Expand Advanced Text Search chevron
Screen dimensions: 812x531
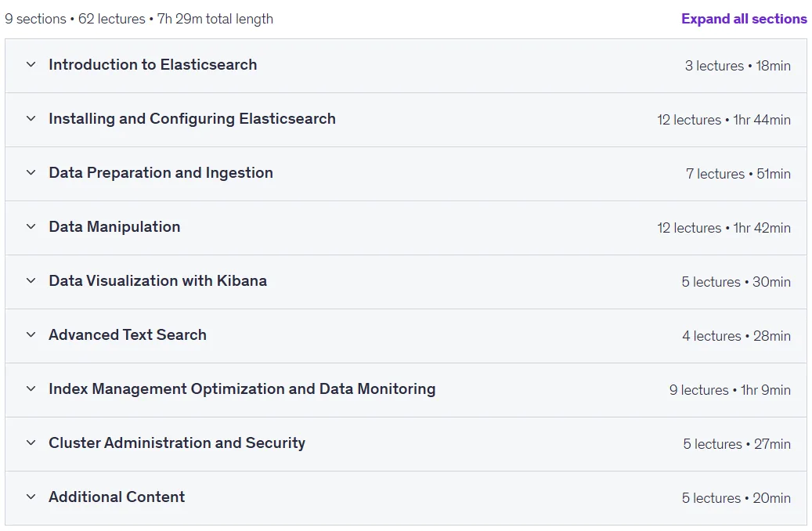point(31,334)
